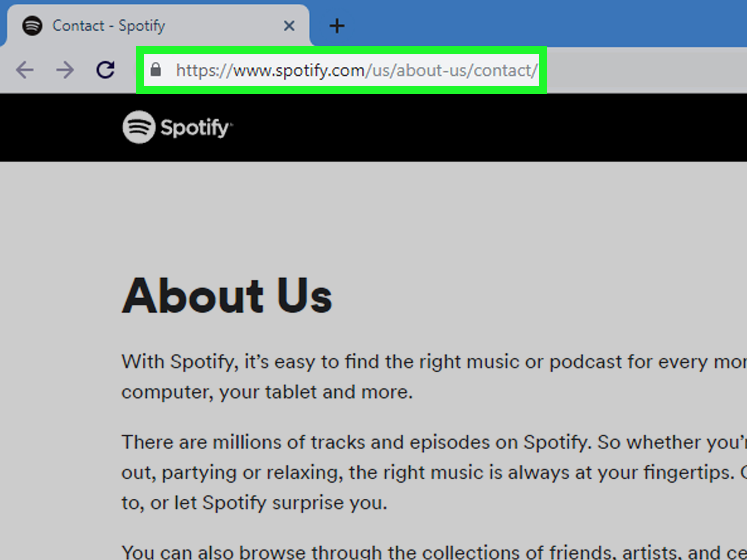Screen dimensions: 747x560
Task: Reload the page with the refresh icon
Action: [106, 70]
